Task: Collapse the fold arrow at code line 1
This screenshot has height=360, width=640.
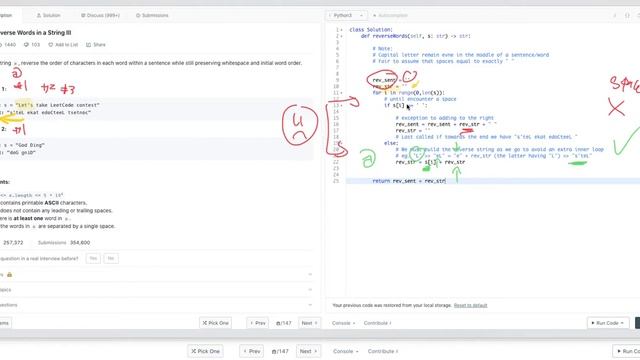Action: tap(342, 30)
